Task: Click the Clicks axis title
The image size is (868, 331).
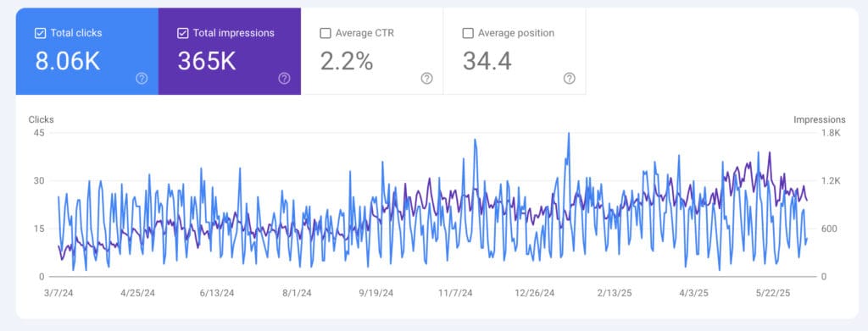Action: tap(41, 119)
